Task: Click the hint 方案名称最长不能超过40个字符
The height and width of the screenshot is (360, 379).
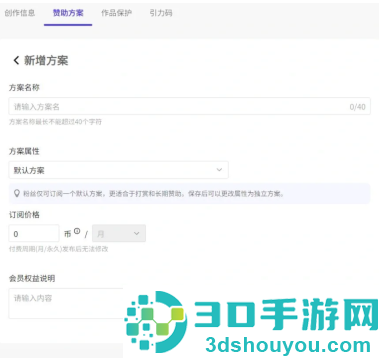Action: [55, 122]
